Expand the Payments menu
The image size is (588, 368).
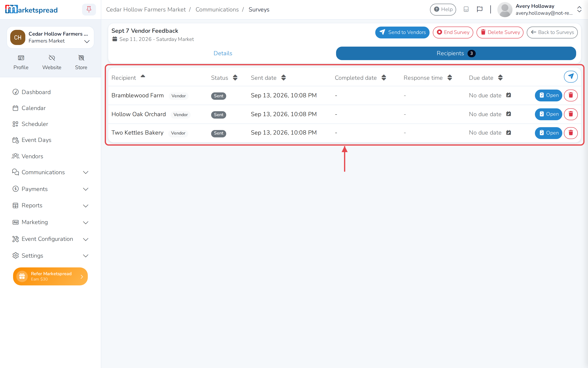coord(50,189)
